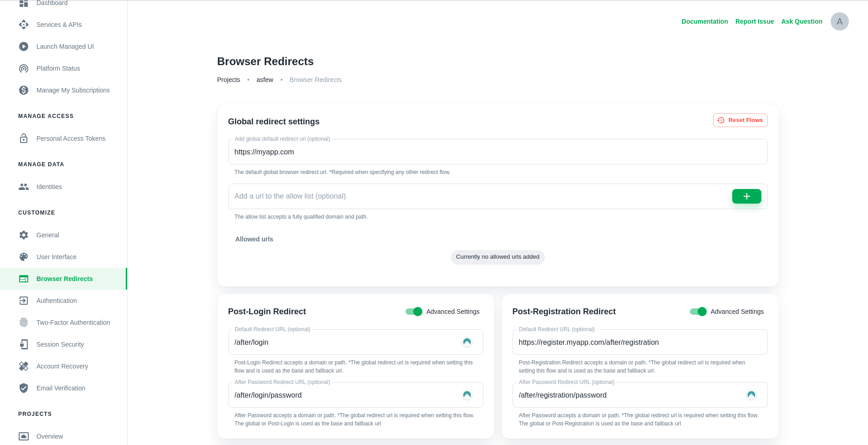The image size is (868, 445).
Task: Click the Services & APIs sidebar icon
Action: click(24, 25)
